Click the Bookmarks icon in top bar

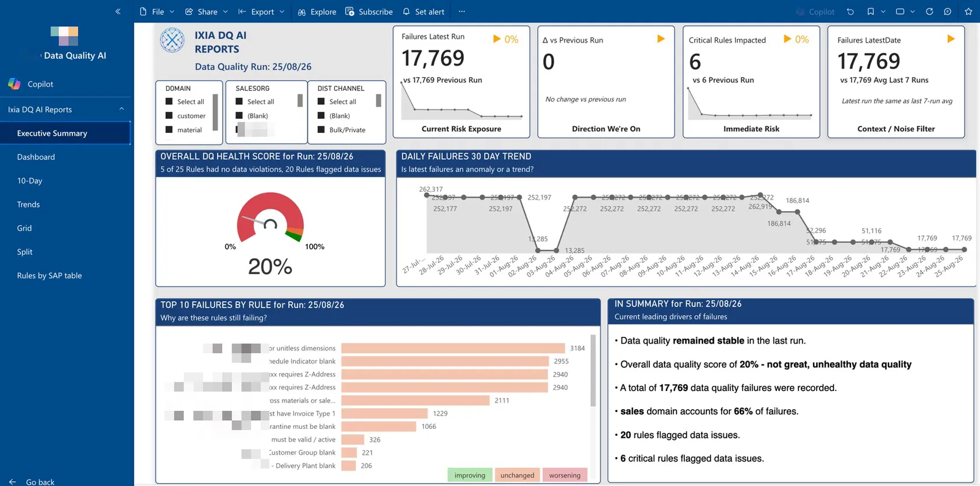pos(870,12)
